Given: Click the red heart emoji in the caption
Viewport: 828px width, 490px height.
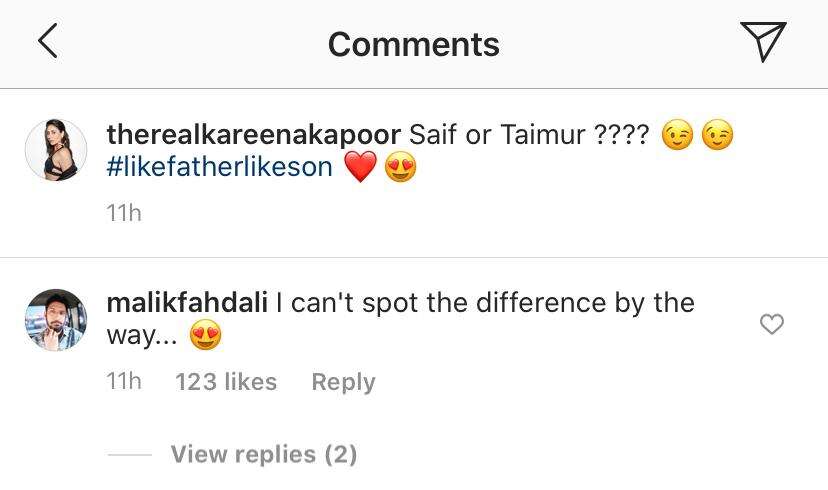Looking at the screenshot, I should pos(361,167).
